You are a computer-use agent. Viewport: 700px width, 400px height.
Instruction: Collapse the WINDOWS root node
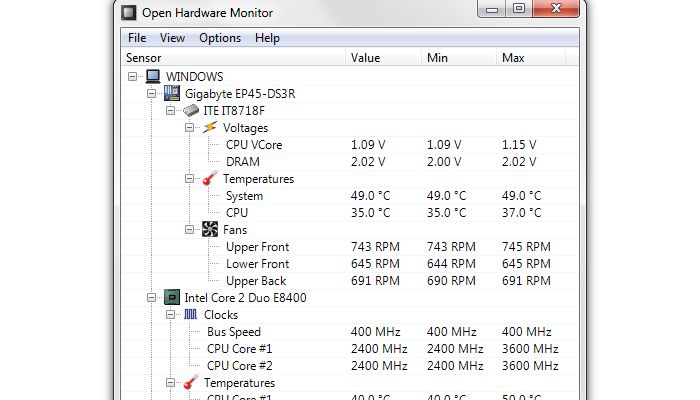coord(133,76)
